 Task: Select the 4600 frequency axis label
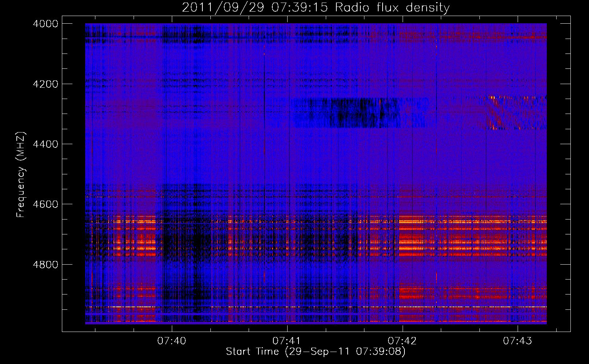pyautogui.click(x=46, y=204)
